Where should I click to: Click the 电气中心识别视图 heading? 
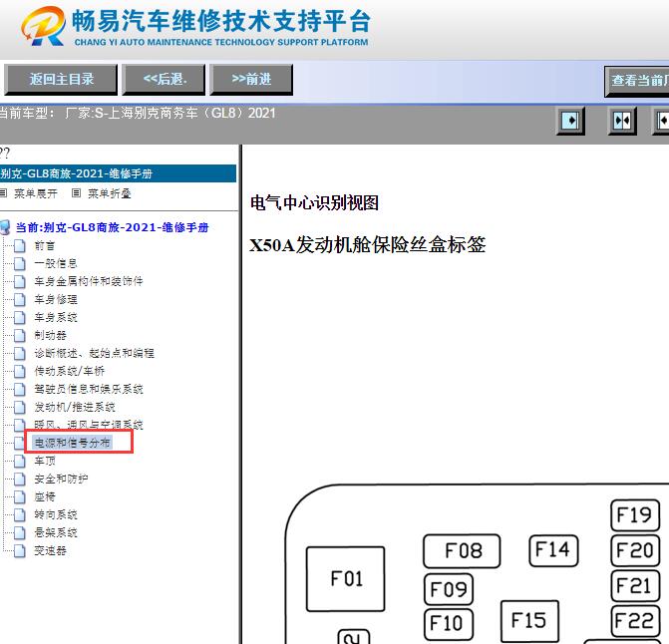[314, 202]
